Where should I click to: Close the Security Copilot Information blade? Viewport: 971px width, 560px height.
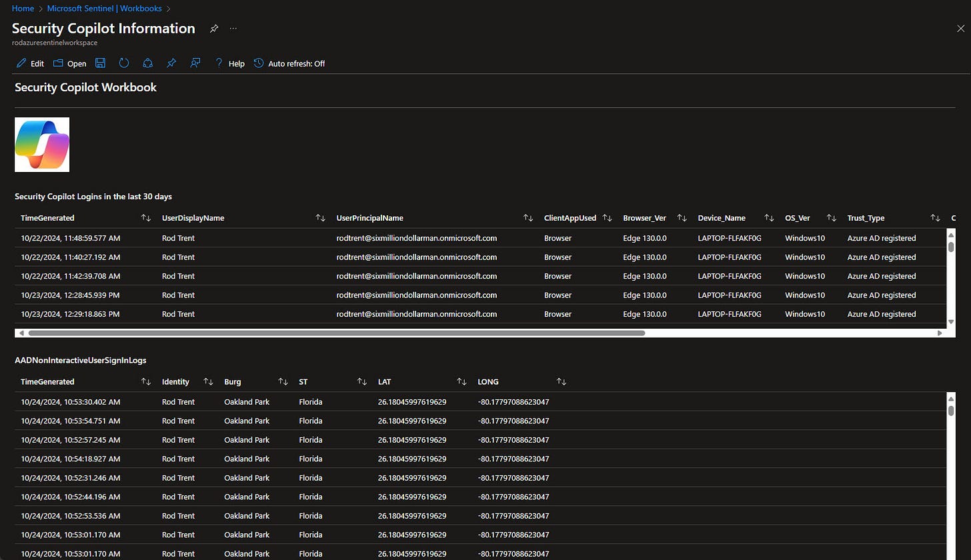tap(960, 28)
